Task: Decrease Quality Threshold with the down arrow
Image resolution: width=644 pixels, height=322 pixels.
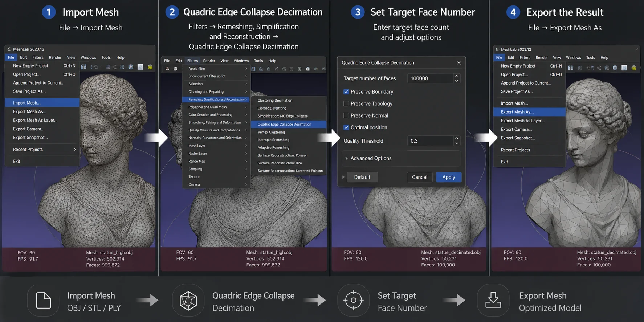Action: [457, 143]
